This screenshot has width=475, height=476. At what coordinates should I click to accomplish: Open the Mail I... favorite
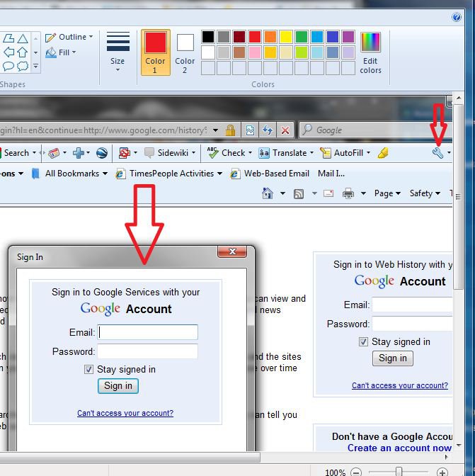click(331, 174)
